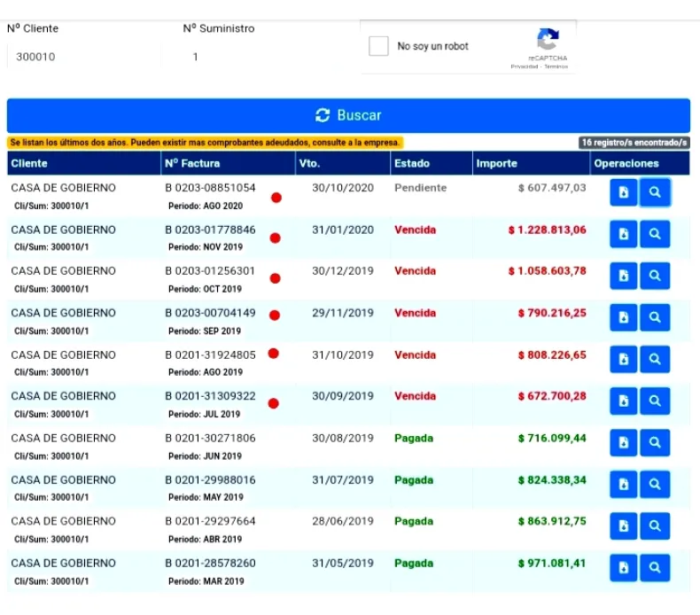Click the Estado column header
Image resolution: width=700 pixels, height=615 pixels.
point(412,163)
